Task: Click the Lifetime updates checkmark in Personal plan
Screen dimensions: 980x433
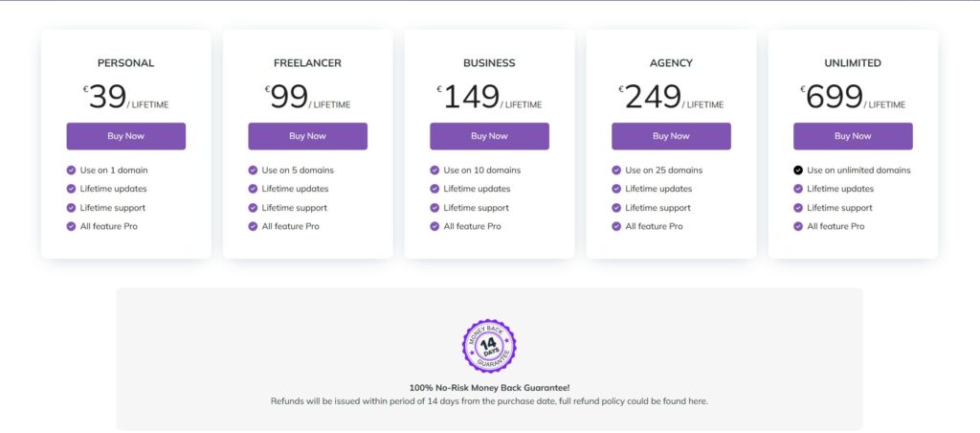Action: click(x=71, y=189)
